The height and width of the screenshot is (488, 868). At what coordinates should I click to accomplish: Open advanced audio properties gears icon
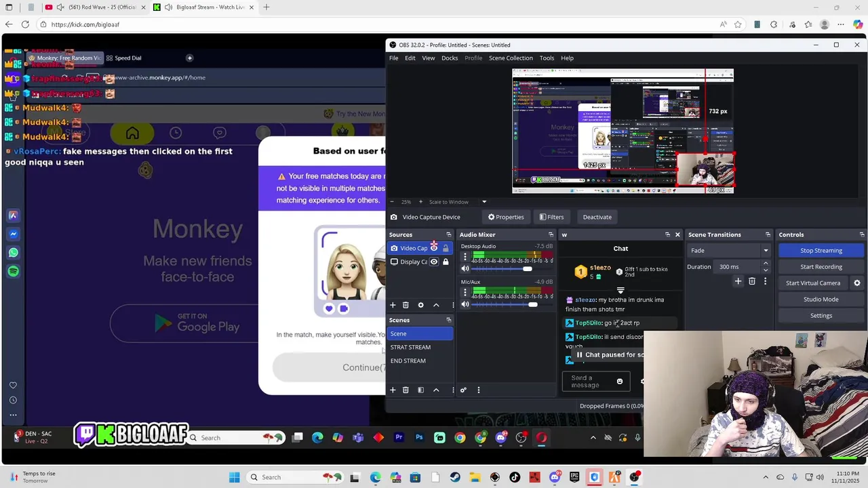[463, 390]
